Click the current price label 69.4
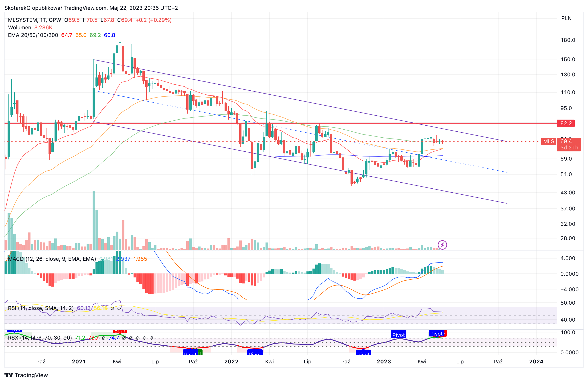 (x=566, y=141)
